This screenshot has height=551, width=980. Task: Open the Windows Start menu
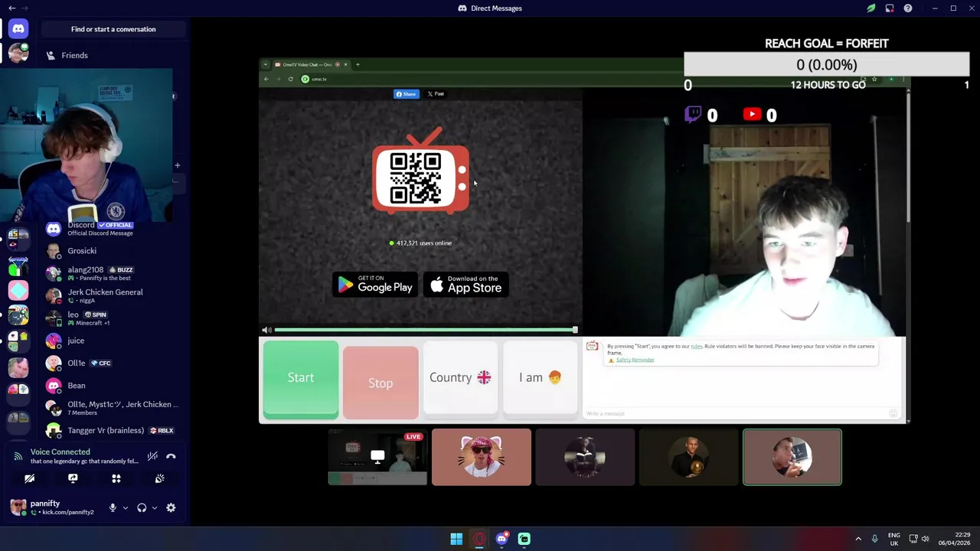coord(456,539)
